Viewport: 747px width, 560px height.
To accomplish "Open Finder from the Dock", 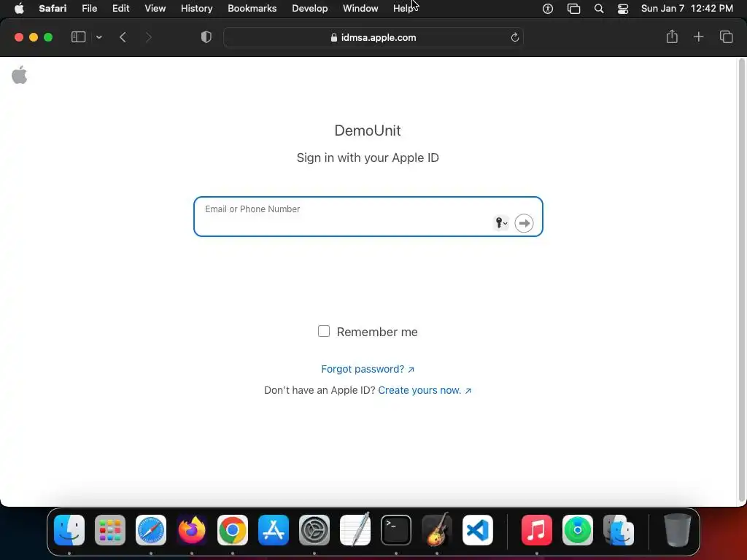I will click(x=69, y=530).
